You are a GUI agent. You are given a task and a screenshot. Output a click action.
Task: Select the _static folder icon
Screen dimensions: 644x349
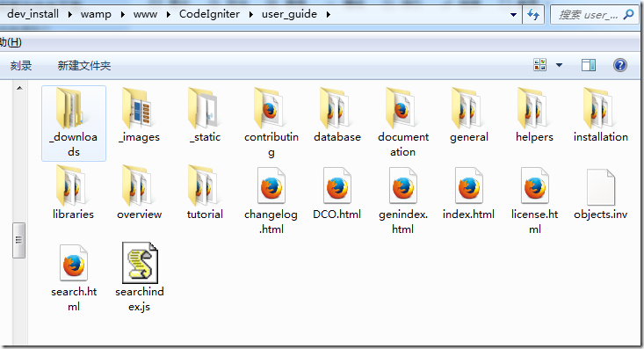coord(203,108)
